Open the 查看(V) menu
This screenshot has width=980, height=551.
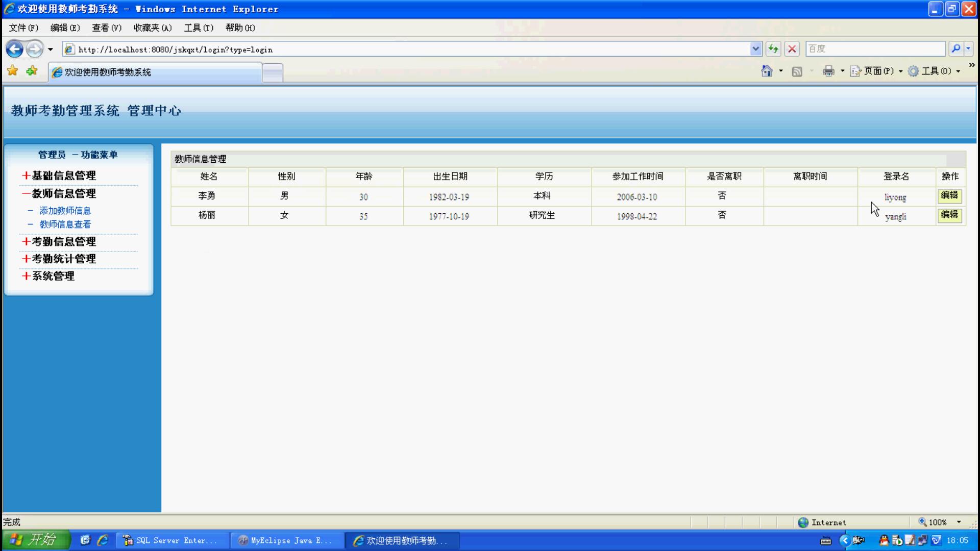click(107, 28)
